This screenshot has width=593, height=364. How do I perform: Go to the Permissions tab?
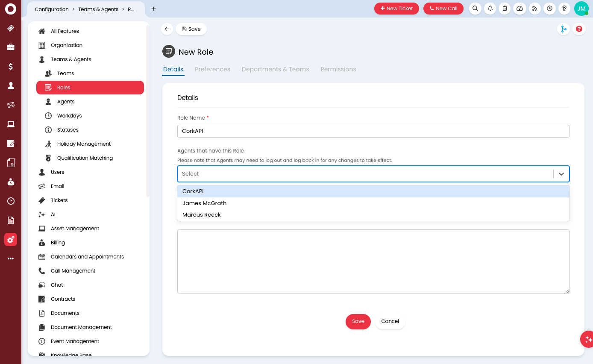[338, 69]
